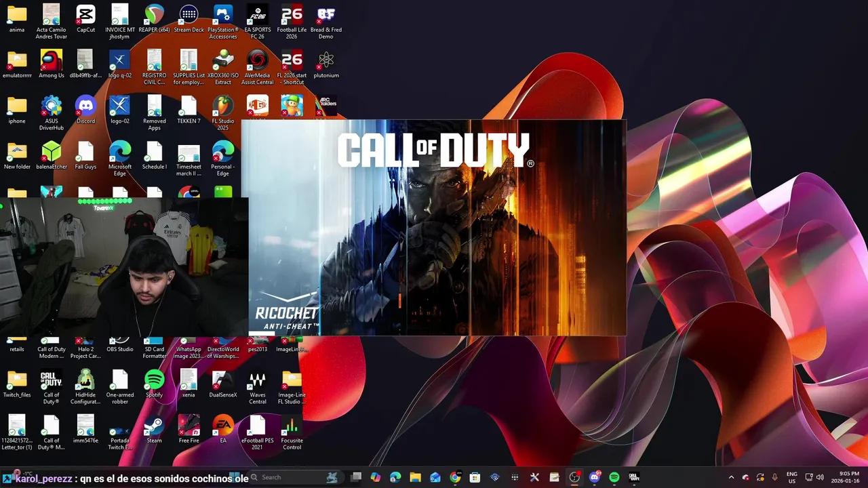The image size is (868, 488).
Task: Open Discord from the taskbar
Action: coord(595,477)
